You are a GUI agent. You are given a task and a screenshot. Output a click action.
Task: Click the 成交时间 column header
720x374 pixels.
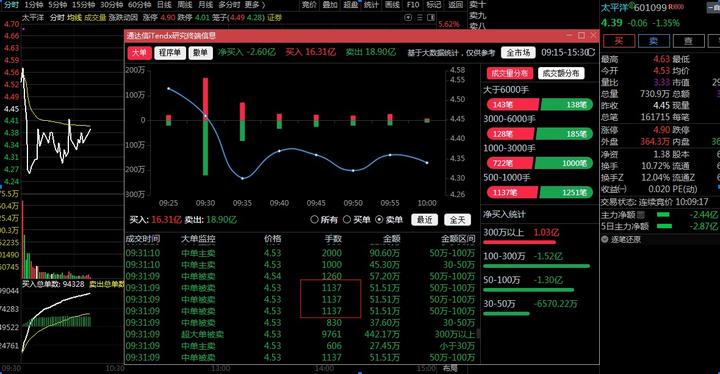(143, 239)
